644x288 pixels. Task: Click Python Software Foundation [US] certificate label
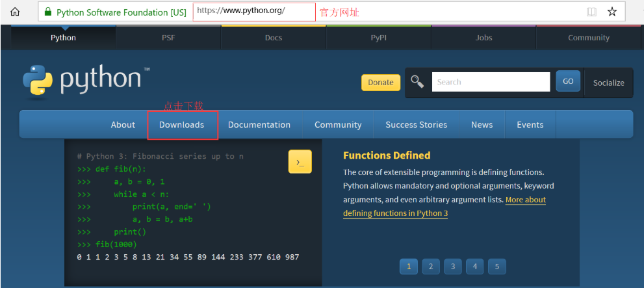(x=121, y=12)
